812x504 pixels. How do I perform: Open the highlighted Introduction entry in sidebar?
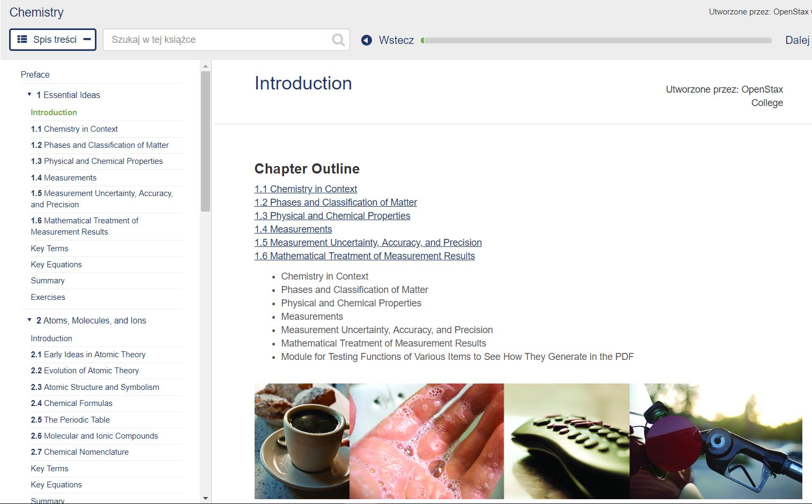point(54,112)
